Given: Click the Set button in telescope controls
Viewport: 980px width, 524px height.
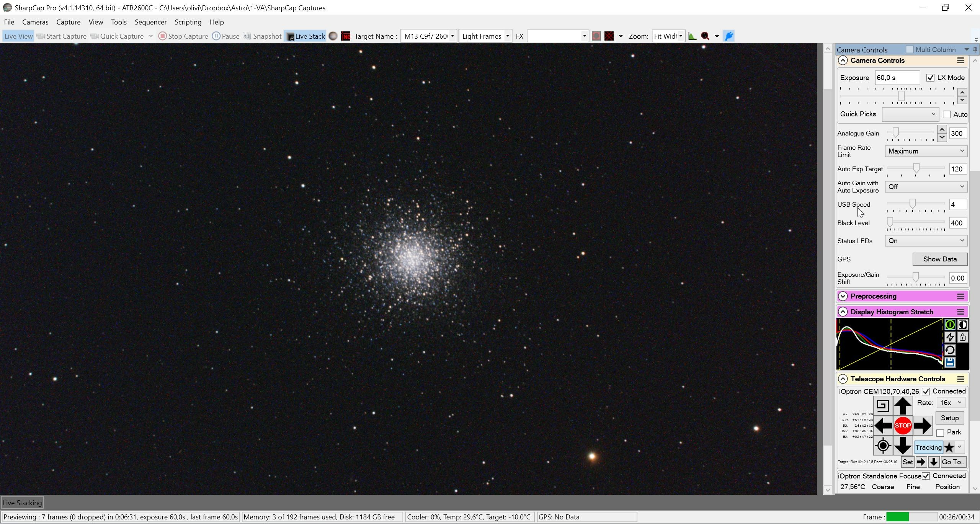Looking at the screenshot, I should point(908,462).
